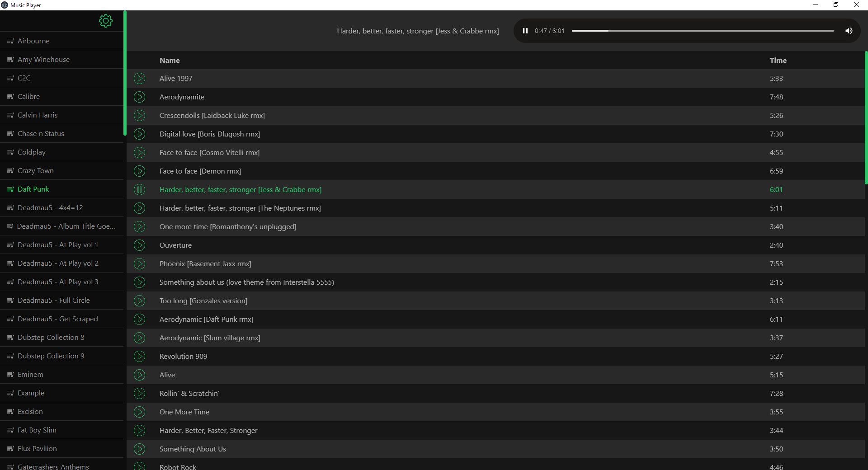Click the 5:33 duration of Alive 1997
Screen dimensions: 868x470
(776, 79)
